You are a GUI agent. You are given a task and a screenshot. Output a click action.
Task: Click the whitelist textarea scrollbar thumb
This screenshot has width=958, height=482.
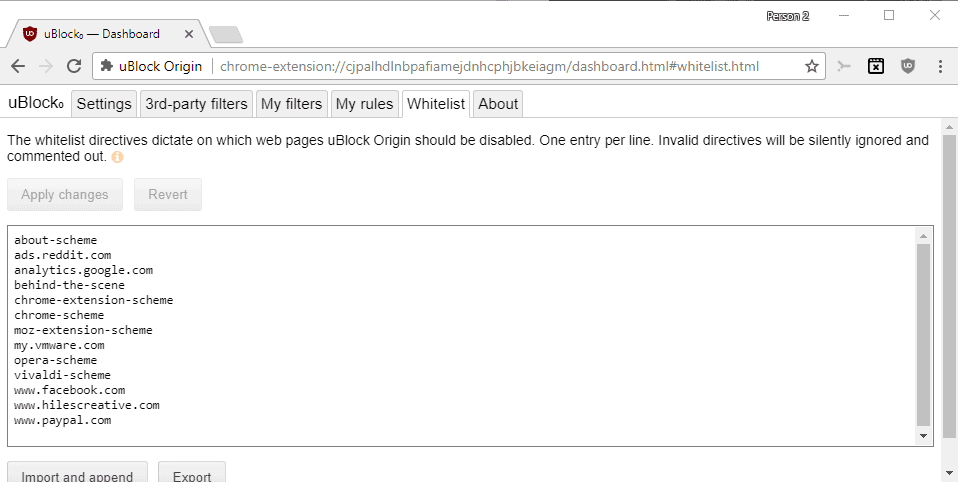(923, 335)
